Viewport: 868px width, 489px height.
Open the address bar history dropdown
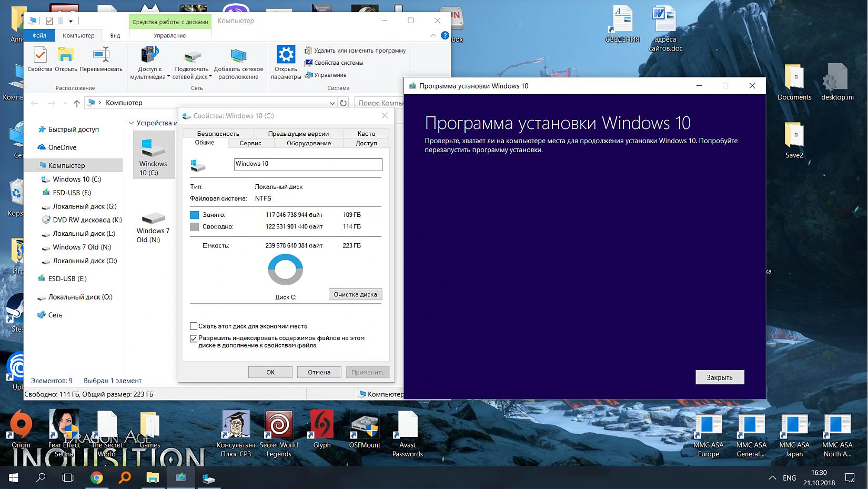pyautogui.click(x=332, y=103)
